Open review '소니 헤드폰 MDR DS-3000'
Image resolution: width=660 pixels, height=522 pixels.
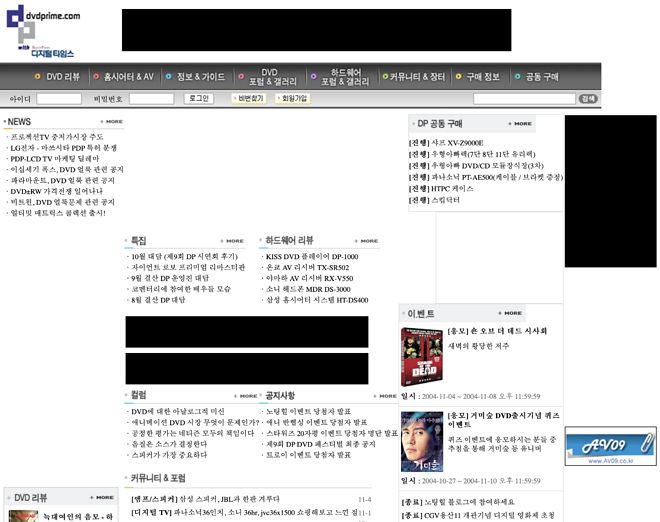coord(308,289)
